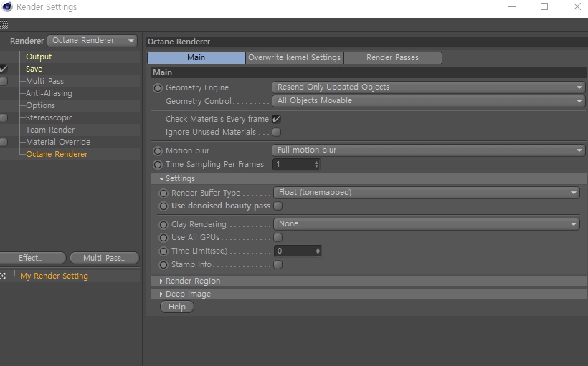Switch to the Main tab

(196, 58)
